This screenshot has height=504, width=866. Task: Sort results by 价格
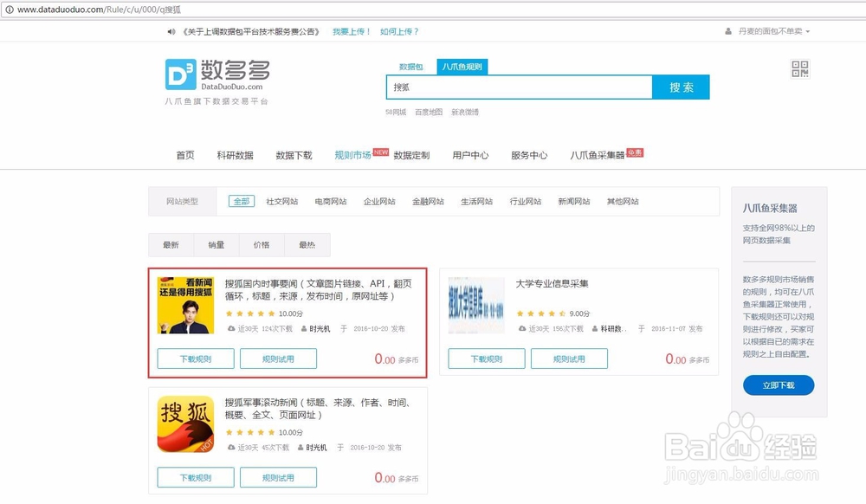pyautogui.click(x=262, y=245)
